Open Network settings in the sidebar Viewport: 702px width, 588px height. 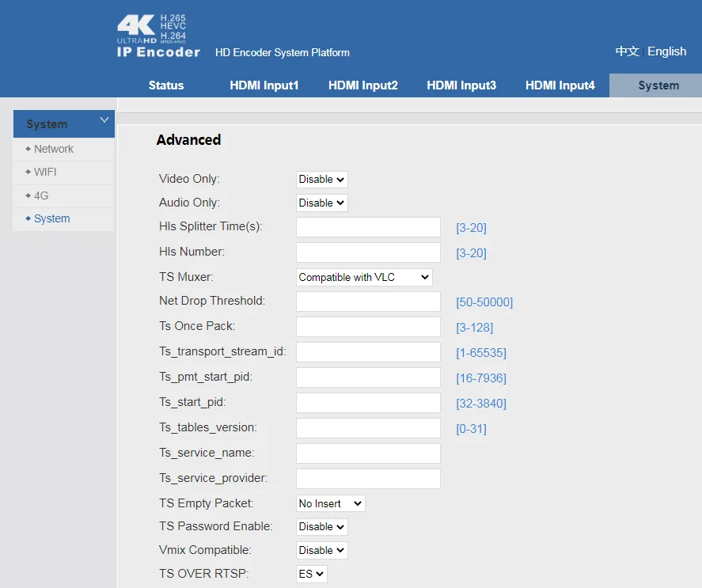[x=54, y=149]
